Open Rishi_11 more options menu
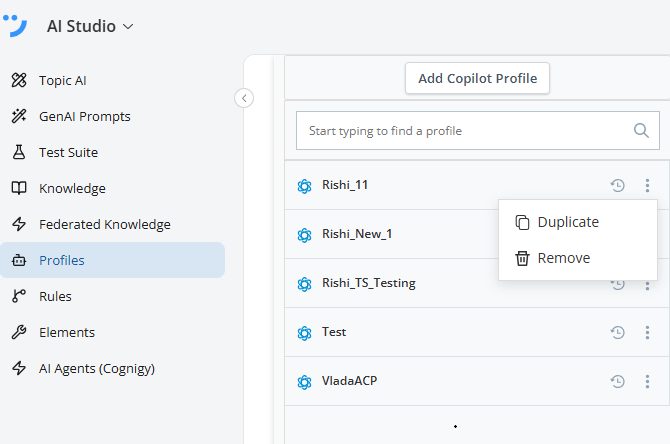 click(647, 185)
